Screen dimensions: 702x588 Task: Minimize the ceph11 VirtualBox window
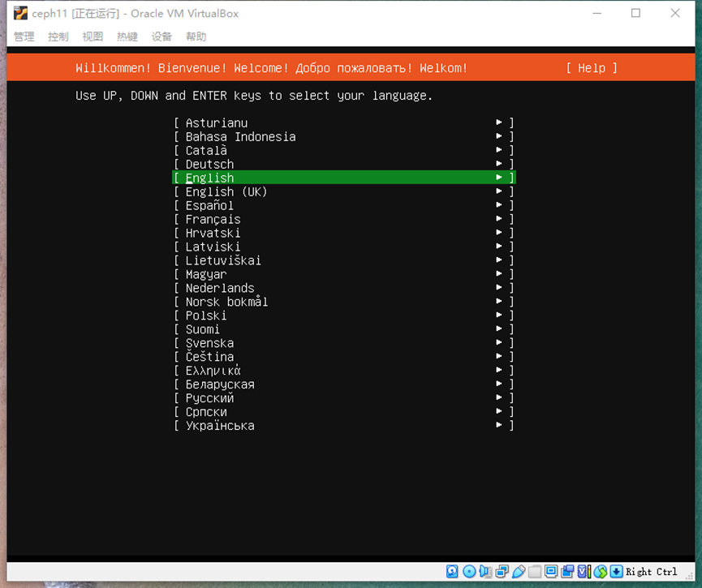click(596, 14)
